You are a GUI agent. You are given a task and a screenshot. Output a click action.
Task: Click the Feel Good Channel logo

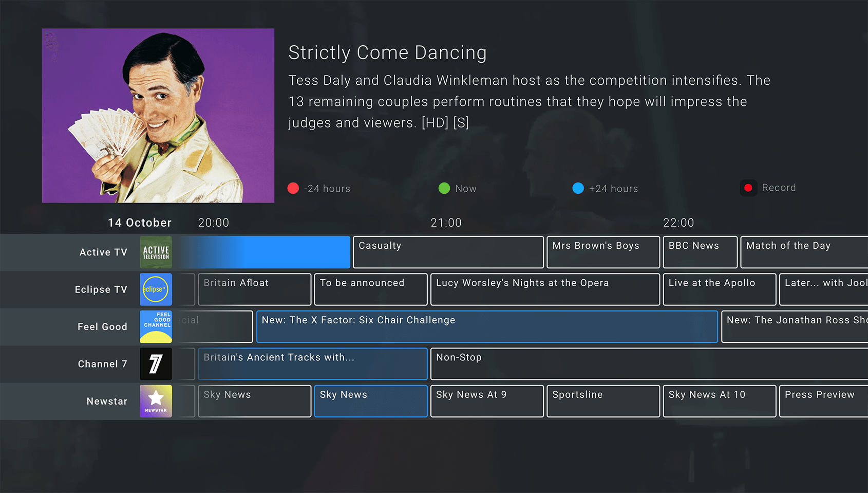click(x=156, y=327)
